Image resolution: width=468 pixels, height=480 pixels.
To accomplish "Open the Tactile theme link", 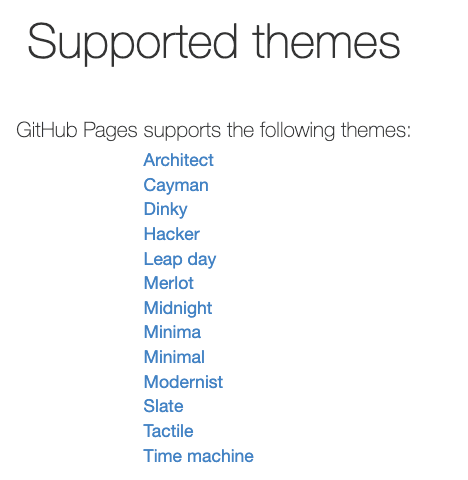I will (x=168, y=431).
